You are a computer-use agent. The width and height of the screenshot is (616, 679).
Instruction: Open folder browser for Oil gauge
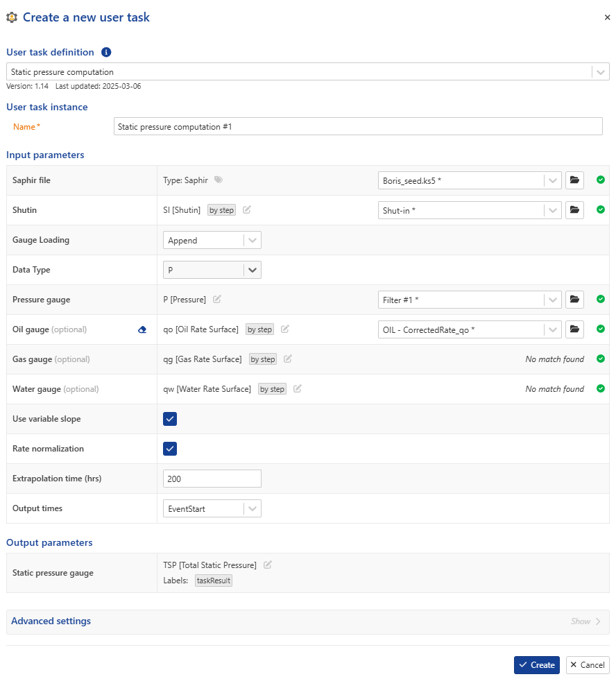[x=574, y=329]
